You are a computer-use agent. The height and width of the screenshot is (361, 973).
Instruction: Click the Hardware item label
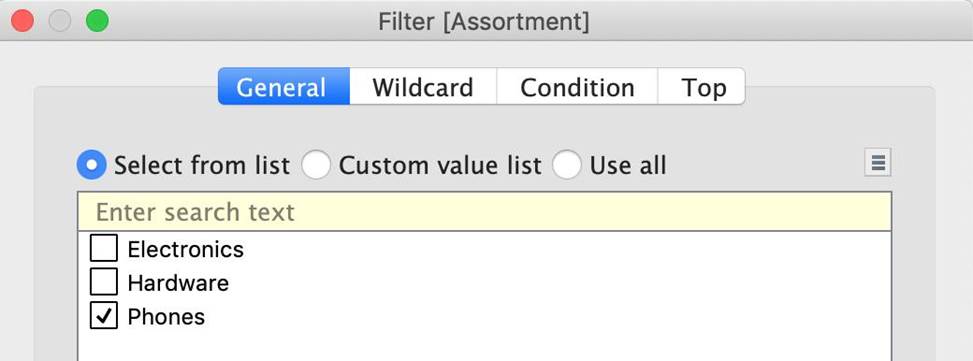click(178, 283)
